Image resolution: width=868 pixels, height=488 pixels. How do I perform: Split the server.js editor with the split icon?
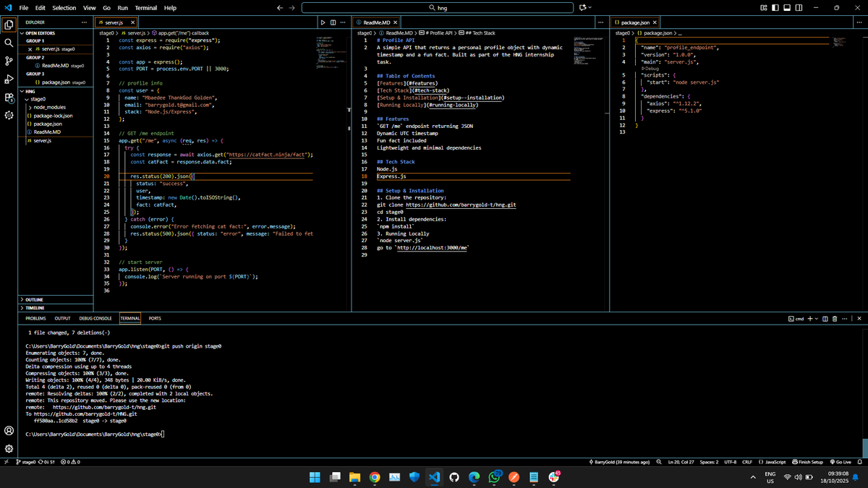(x=333, y=22)
